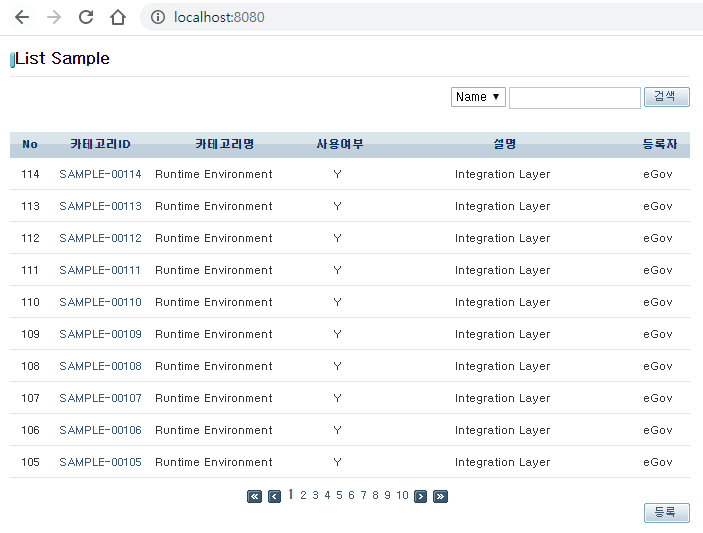The width and height of the screenshot is (703, 533).
Task: Open the SAMPLE-00114 link
Action: 100,174
